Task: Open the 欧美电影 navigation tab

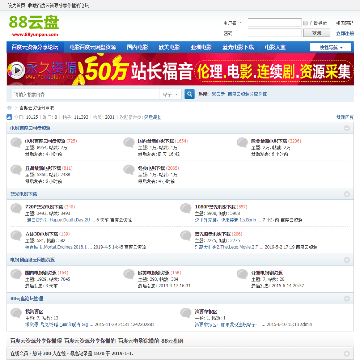Action: [x=169, y=47]
